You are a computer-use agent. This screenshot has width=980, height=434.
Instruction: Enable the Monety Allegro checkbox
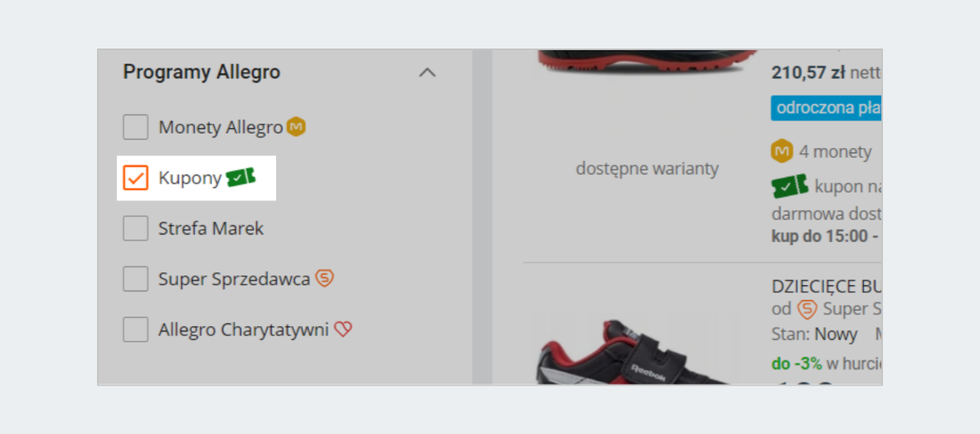point(136,128)
